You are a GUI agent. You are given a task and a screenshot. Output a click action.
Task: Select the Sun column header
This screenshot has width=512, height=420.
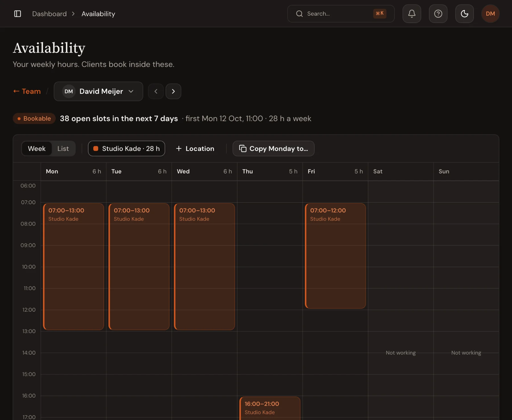[466, 171]
